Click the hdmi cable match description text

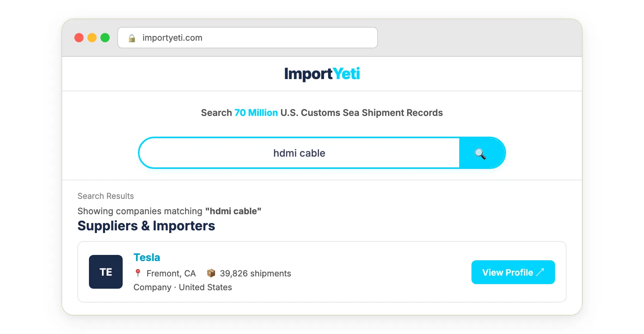pyautogui.click(x=169, y=211)
